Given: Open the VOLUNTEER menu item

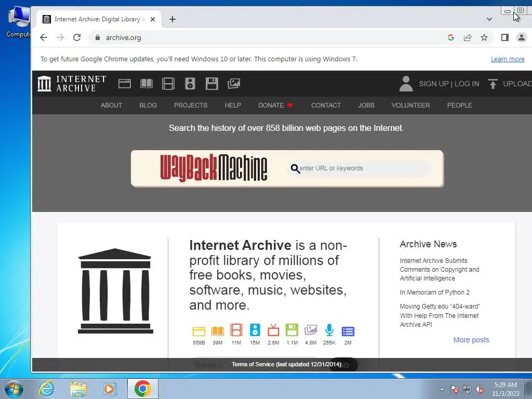Looking at the screenshot, I should coord(410,105).
